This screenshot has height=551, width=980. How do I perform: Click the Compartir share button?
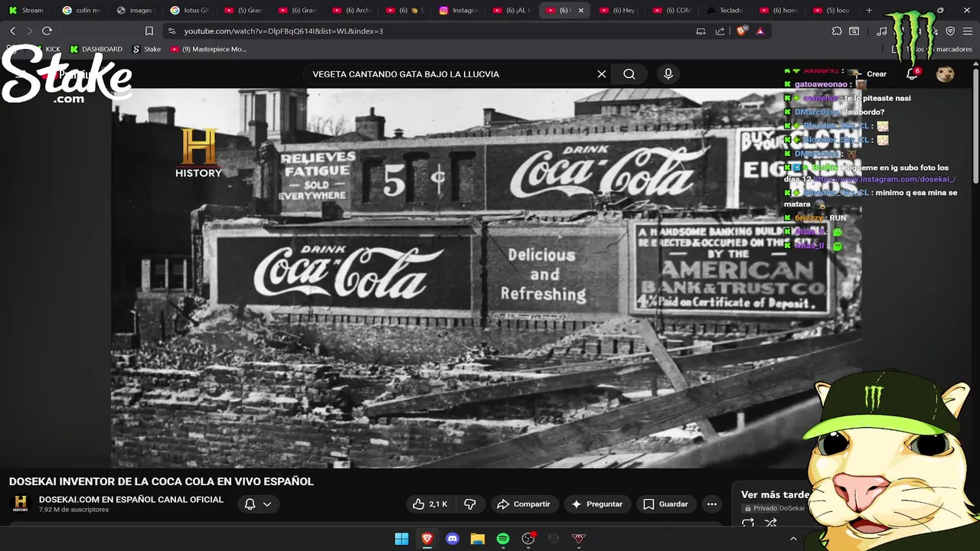point(524,504)
